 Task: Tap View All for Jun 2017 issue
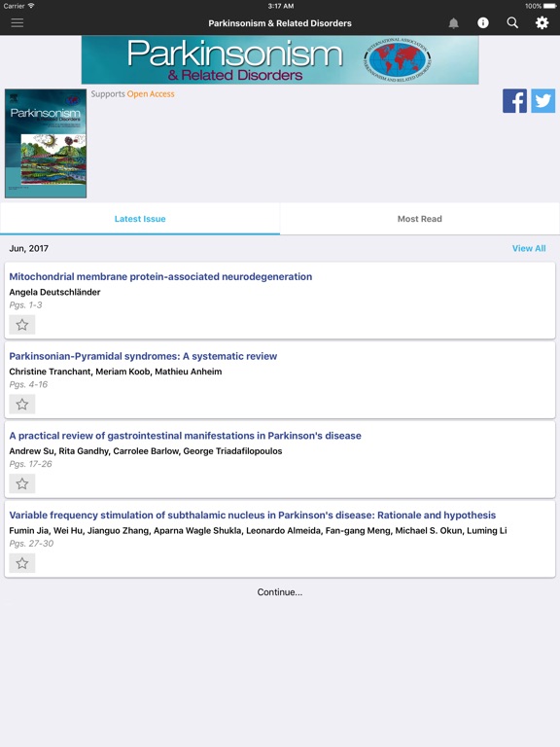[529, 248]
